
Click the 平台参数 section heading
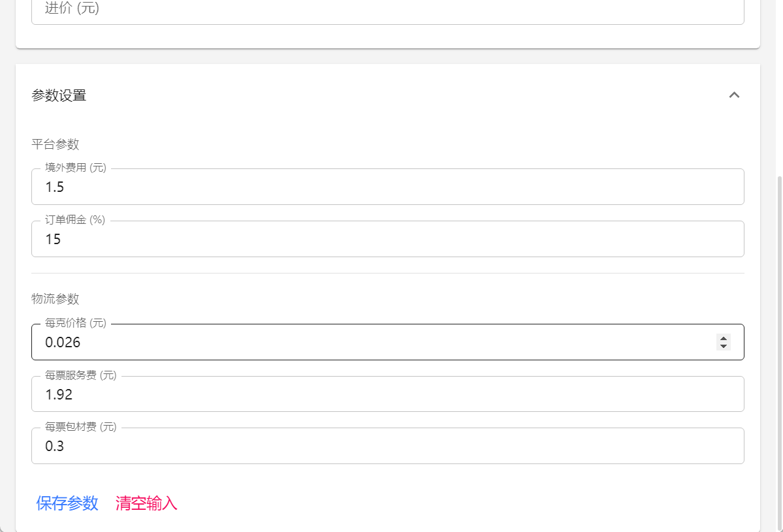(x=56, y=144)
